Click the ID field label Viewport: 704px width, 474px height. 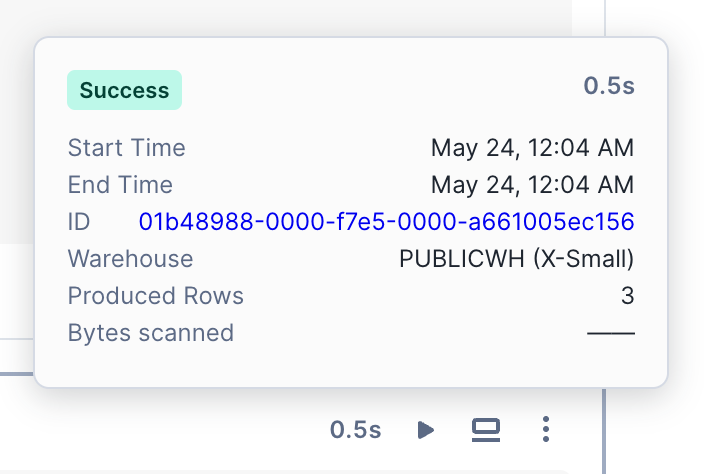click(79, 221)
